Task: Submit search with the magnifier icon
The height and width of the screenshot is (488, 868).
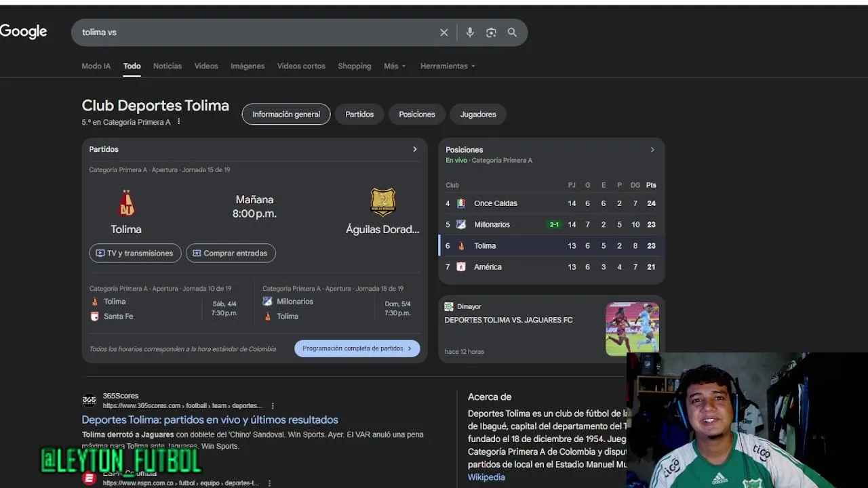Action: point(512,33)
